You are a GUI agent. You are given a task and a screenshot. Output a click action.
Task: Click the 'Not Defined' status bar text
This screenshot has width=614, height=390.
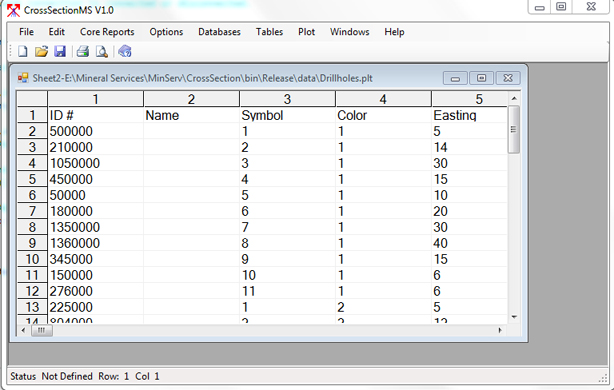(67, 376)
